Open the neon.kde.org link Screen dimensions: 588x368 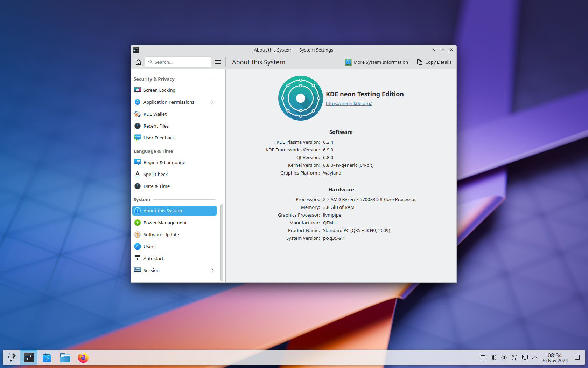click(x=349, y=103)
